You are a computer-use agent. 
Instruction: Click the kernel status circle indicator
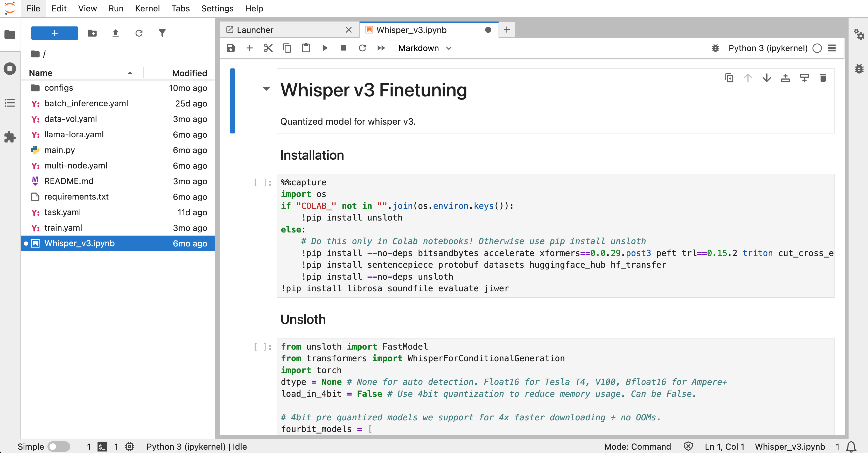pos(817,48)
